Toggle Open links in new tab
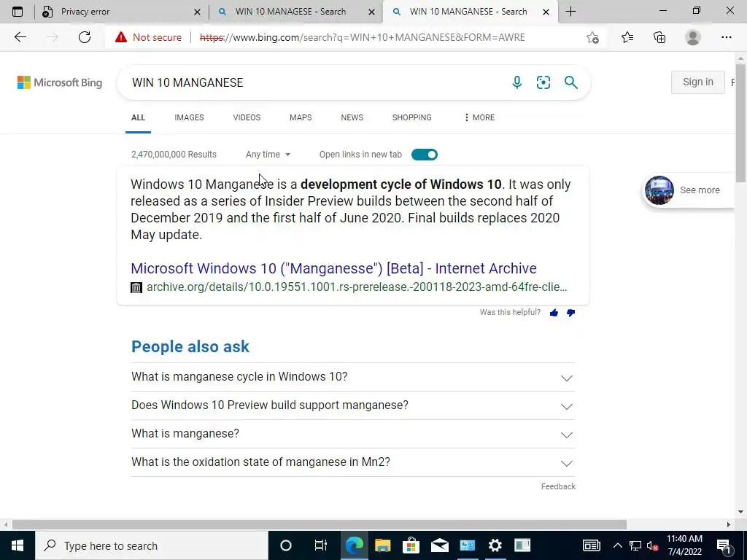Viewport: 747px width, 560px height. tap(424, 155)
